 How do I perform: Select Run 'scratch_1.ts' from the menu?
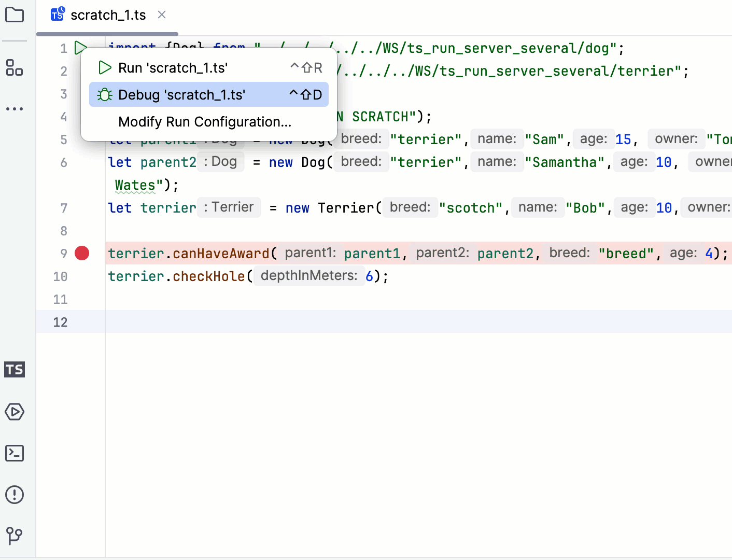[x=173, y=67]
